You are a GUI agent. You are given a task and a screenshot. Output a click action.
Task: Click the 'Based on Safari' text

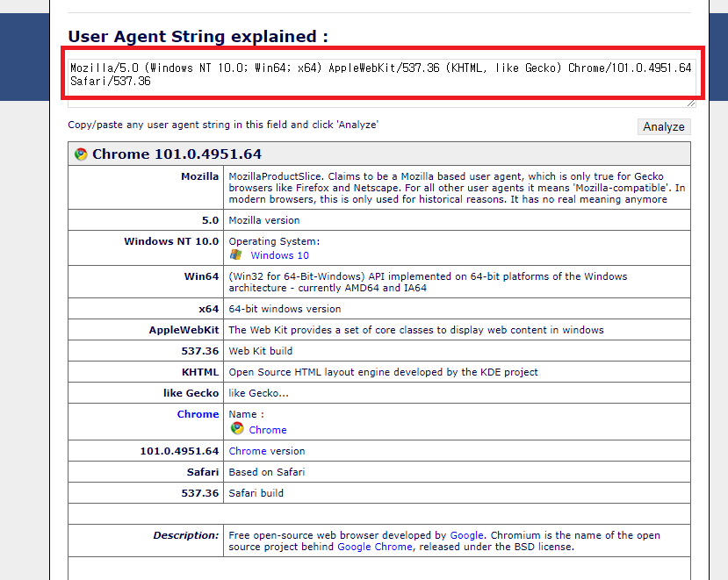266,472
